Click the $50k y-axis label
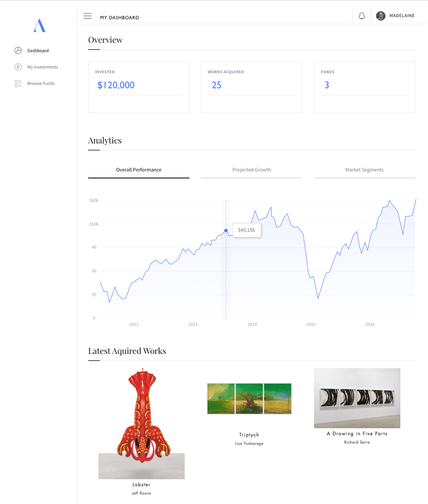428x504 pixels. point(94,224)
